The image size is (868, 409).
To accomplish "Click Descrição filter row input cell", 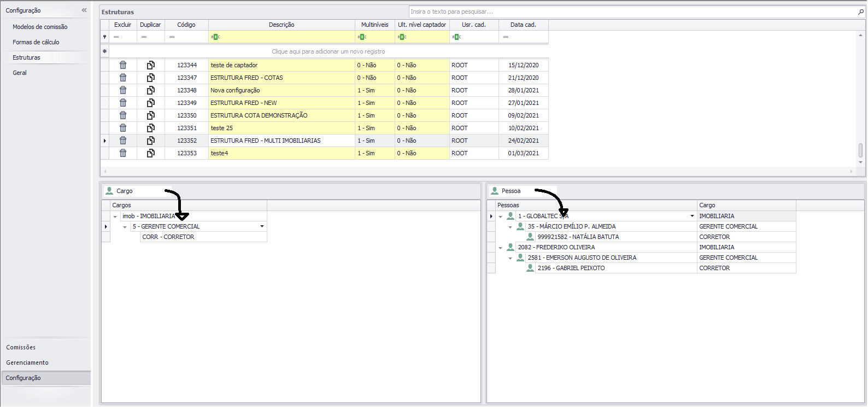I will (281, 37).
